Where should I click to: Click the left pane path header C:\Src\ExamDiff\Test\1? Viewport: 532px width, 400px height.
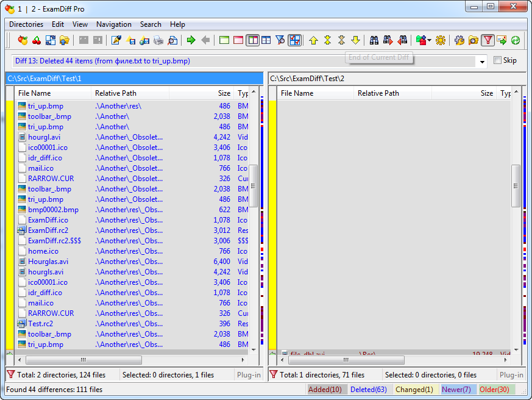(x=134, y=79)
